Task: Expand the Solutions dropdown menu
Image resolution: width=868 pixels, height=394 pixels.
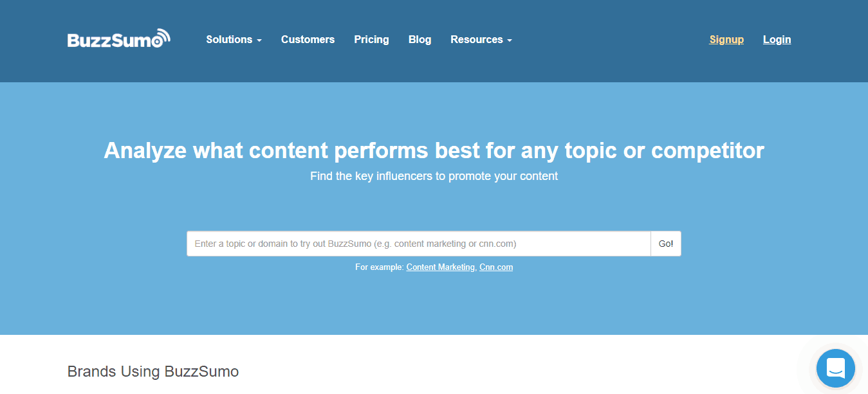Action: tap(234, 40)
